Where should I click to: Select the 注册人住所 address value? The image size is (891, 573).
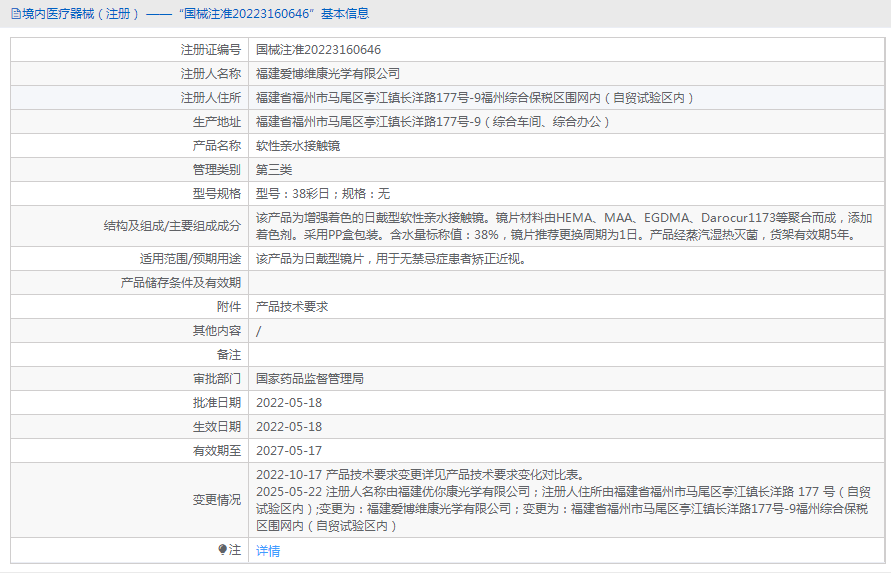click(x=476, y=98)
